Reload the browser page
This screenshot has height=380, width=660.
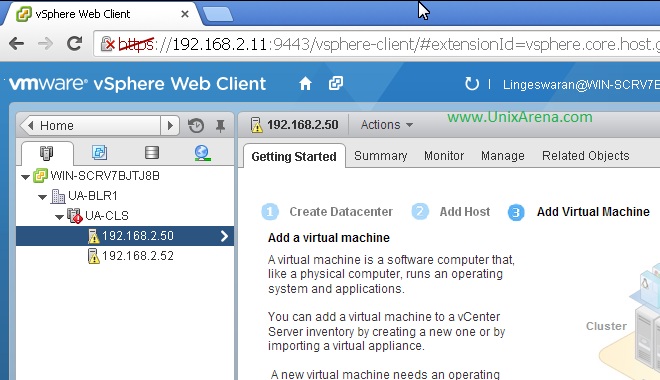75,43
